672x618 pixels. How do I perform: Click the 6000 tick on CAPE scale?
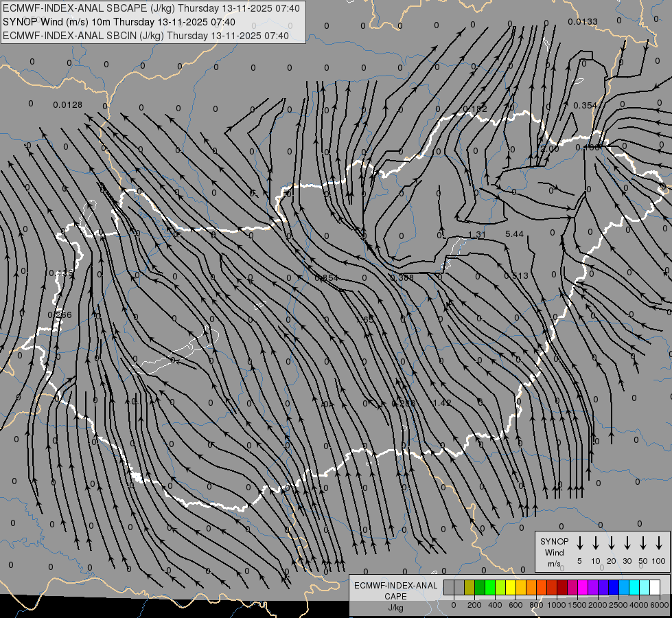click(x=660, y=605)
